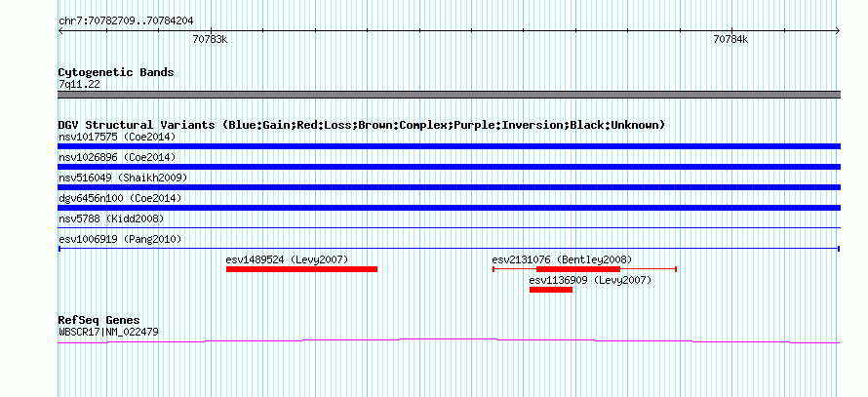The width and height of the screenshot is (868, 397).
Task: Select the gray 7q11.22 cytogenetic band bar
Action: 449,95
